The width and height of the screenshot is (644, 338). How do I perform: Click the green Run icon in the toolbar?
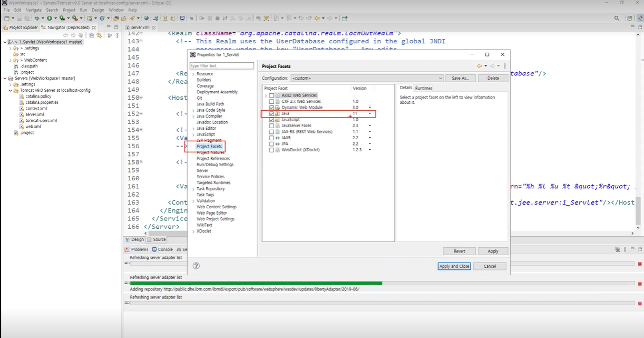(49, 18)
